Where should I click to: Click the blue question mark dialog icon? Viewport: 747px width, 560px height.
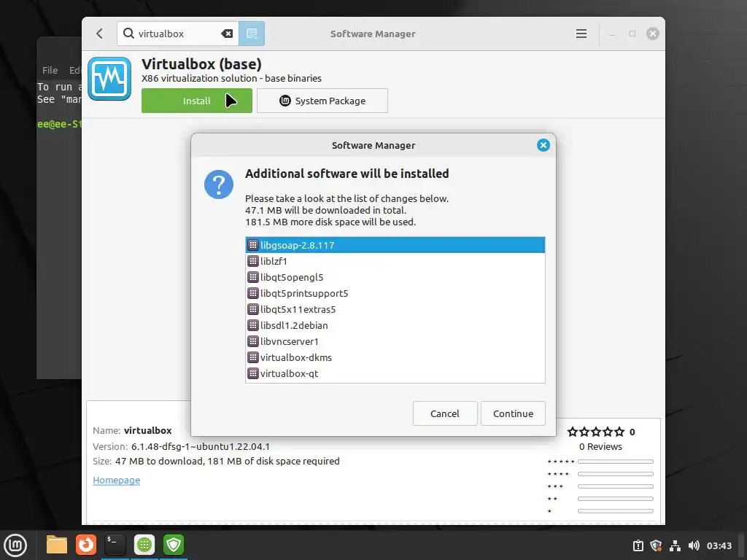[x=219, y=184]
